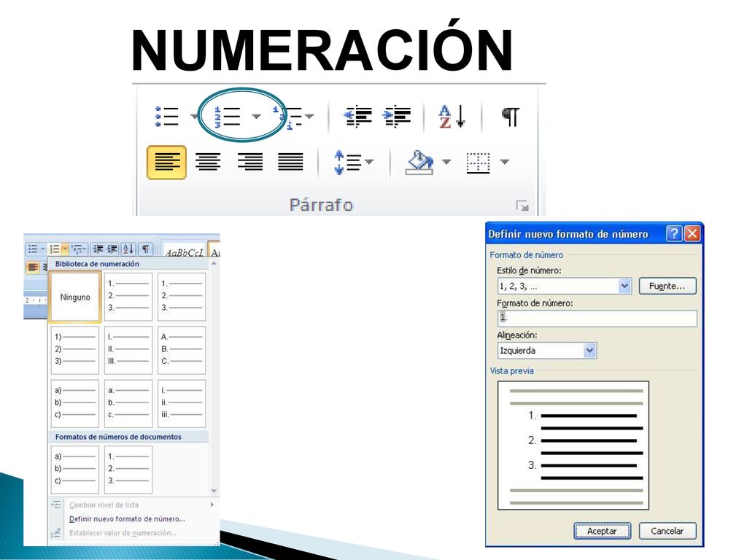Choose document format a) b) c)

coord(75,469)
